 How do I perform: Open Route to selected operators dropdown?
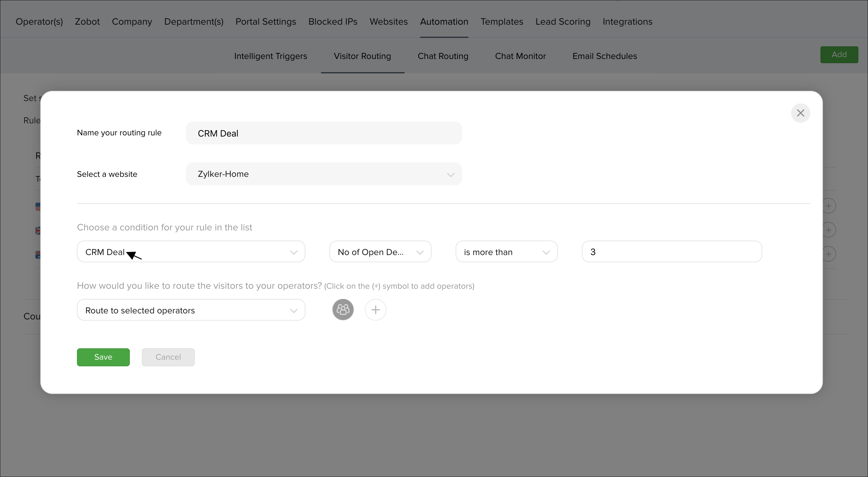pos(191,310)
